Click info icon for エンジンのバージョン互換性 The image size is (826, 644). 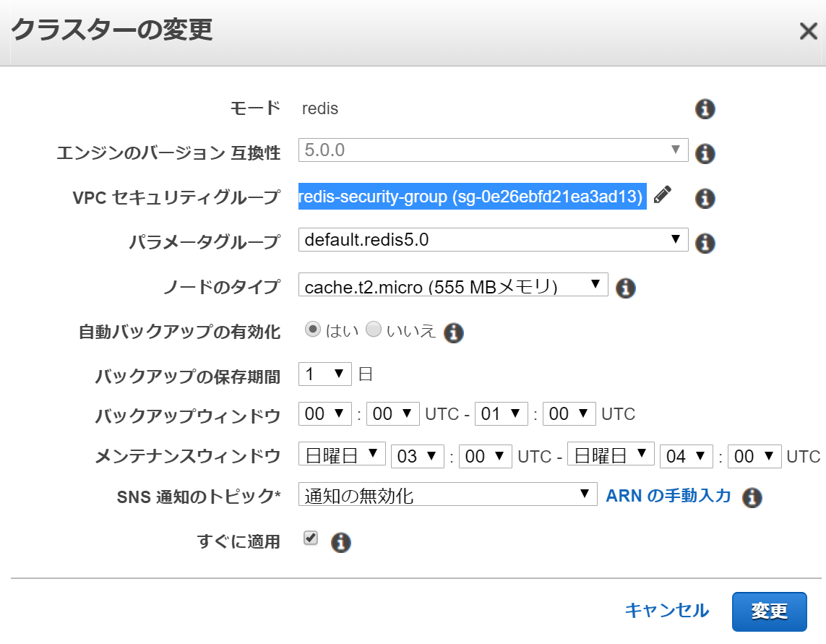pos(705,154)
